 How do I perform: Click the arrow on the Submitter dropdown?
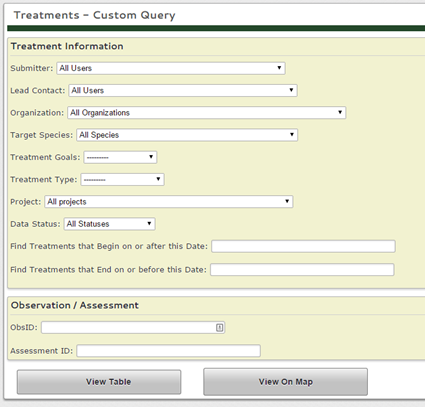[279, 68]
